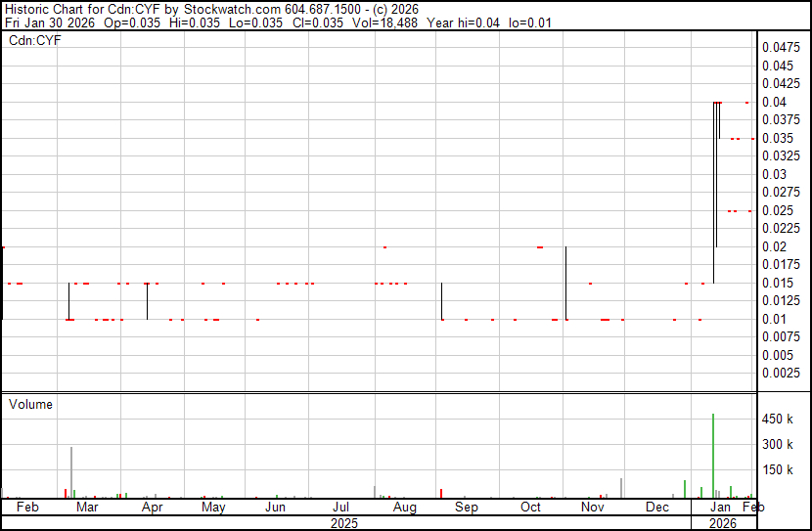Viewport: 812px width, 531px height.
Task: Click the Mar month label
Action: pyautogui.click(x=87, y=507)
